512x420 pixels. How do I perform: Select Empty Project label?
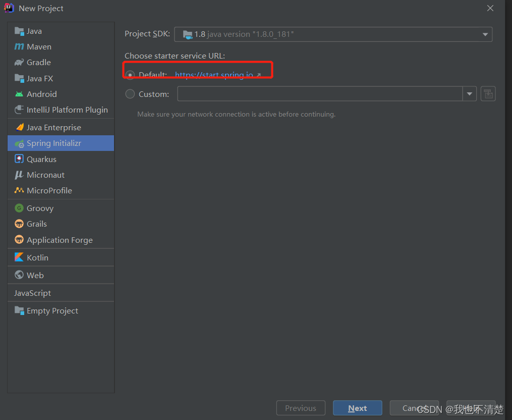pos(52,311)
